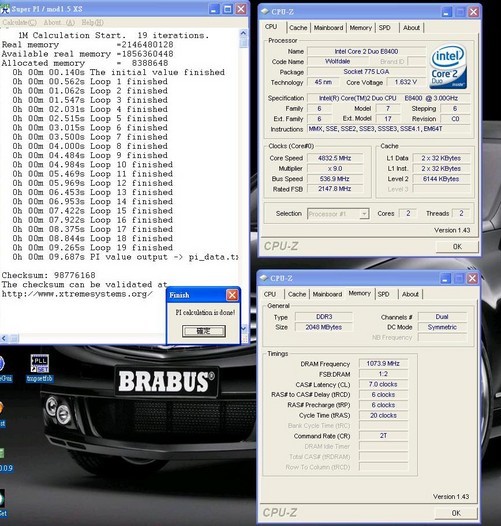
Task: Click the Command Rate value 2T
Action: tap(383, 436)
